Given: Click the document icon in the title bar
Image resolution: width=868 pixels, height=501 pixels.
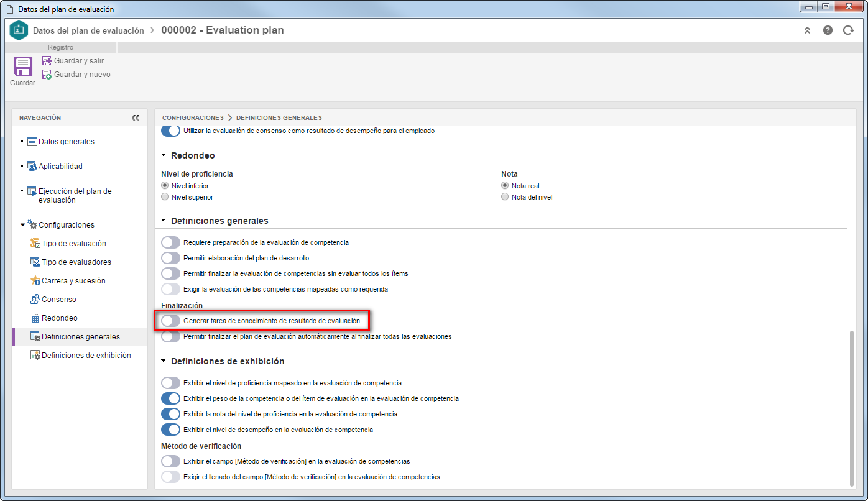Looking at the screenshot, I should click(9, 9).
